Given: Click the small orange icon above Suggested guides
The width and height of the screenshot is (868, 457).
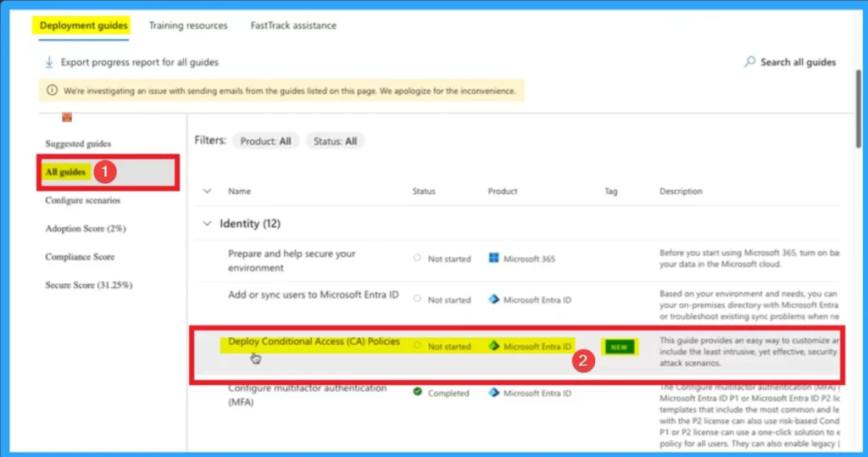Looking at the screenshot, I should click(67, 118).
